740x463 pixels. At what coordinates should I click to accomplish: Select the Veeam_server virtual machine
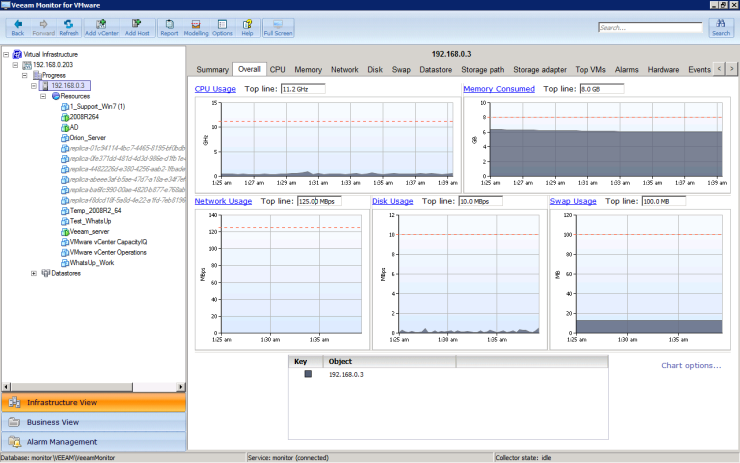[89, 231]
